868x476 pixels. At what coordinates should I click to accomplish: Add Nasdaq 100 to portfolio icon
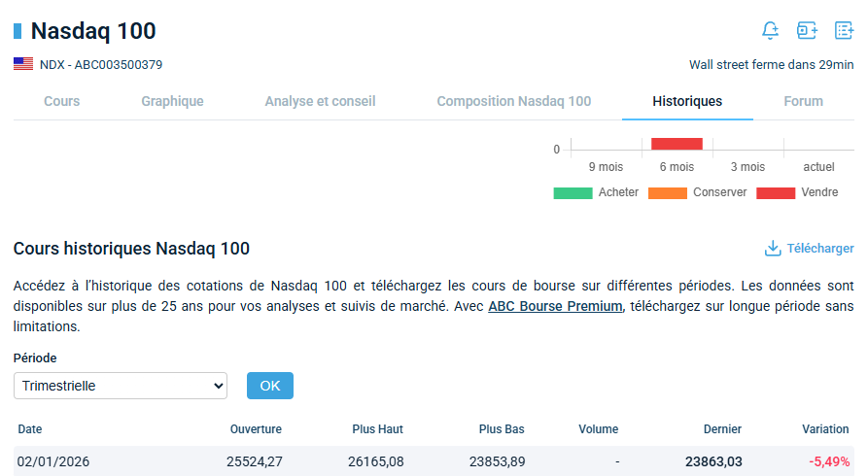[807, 30]
